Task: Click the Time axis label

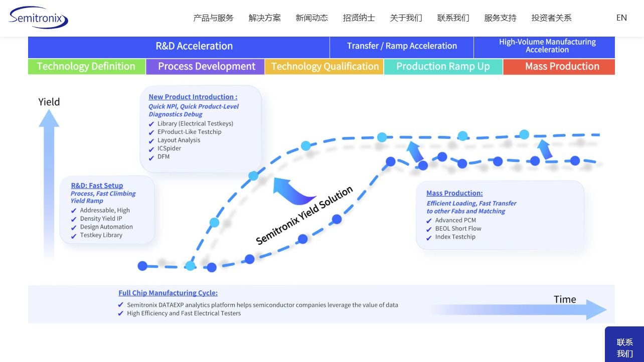Action: [565, 299]
